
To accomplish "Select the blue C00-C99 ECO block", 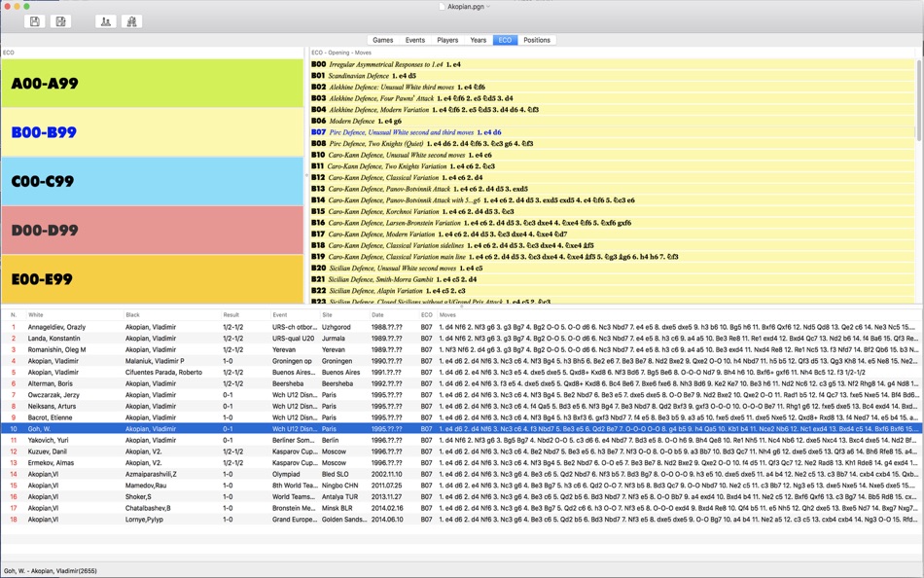I will coord(152,181).
